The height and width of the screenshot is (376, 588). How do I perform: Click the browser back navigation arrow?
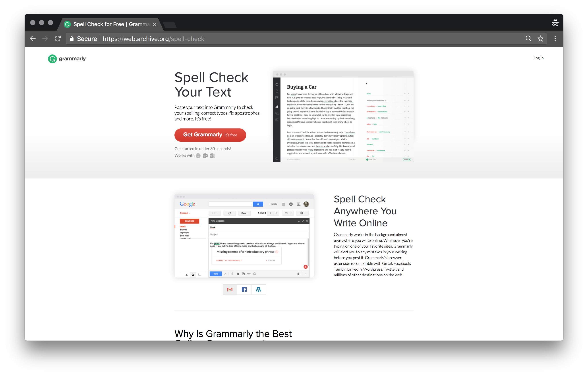(34, 39)
